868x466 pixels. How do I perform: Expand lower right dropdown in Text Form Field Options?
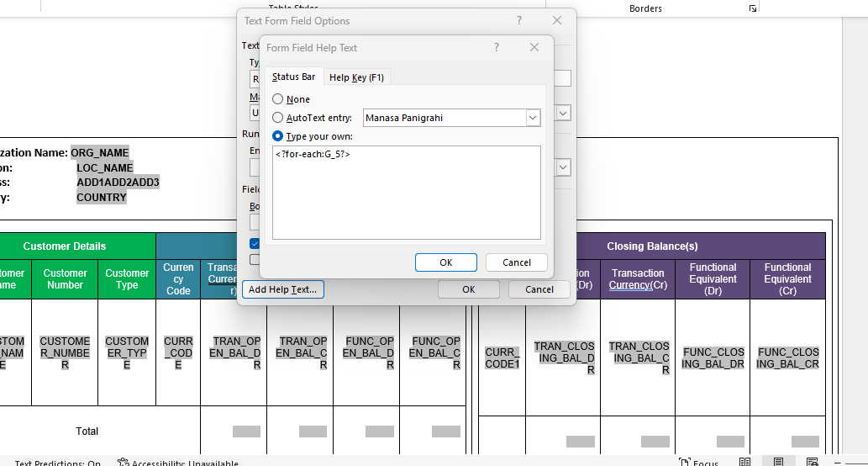[563, 167]
